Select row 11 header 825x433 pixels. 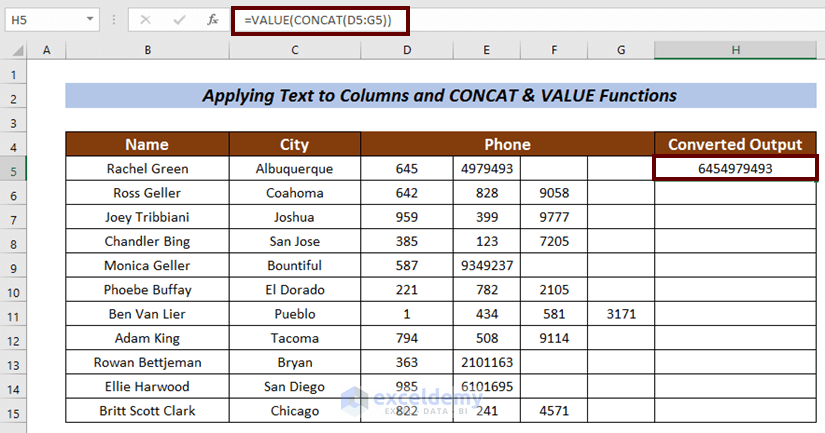pyautogui.click(x=14, y=314)
